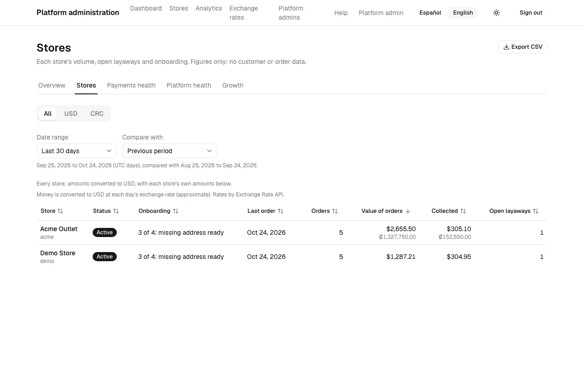Click the Platform admin link

381,13
